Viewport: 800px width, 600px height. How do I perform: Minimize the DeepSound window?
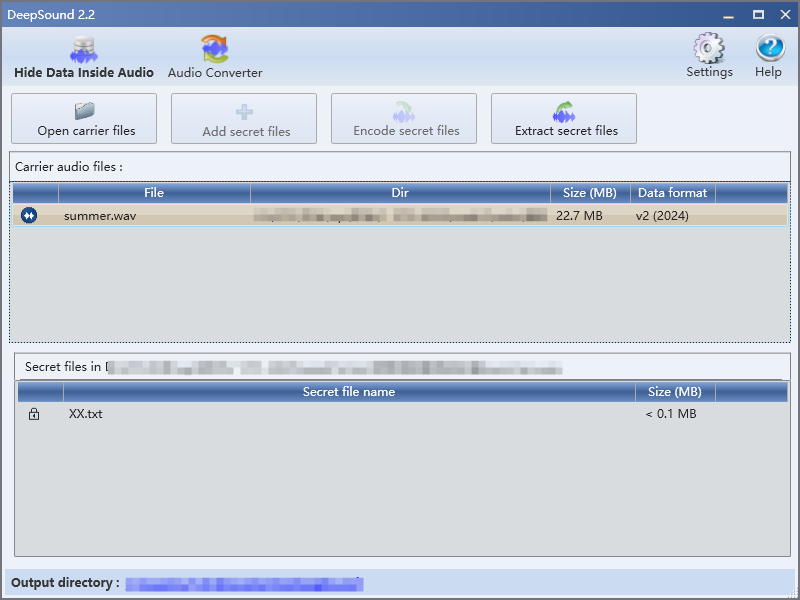pyautogui.click(x=729, y=15)
